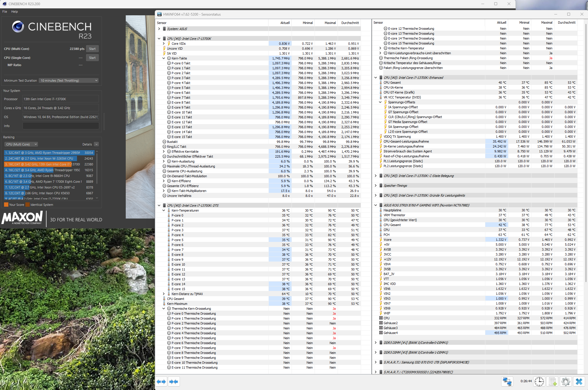Image resolution: width=588 pixels, height=390 pixels.
Task: Click the chip icon beside System: ASUS
Action: (164, 29)
